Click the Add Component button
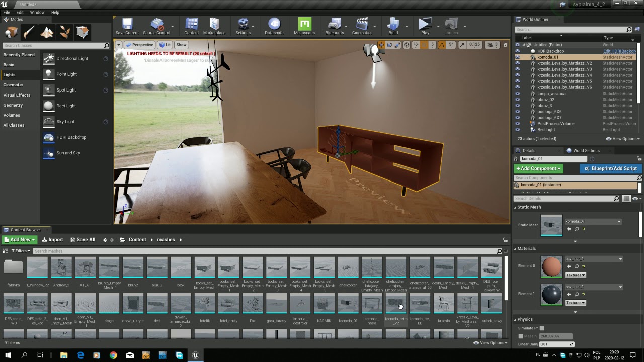644x362 pixels. coord(538,168)
